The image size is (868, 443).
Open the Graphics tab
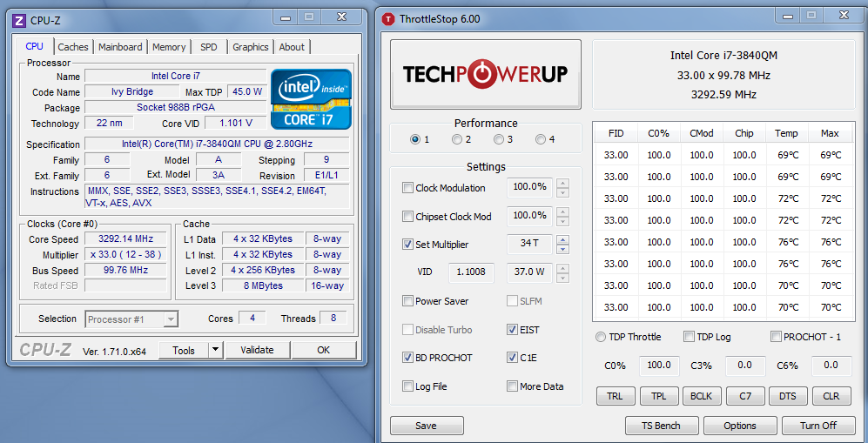250,47
